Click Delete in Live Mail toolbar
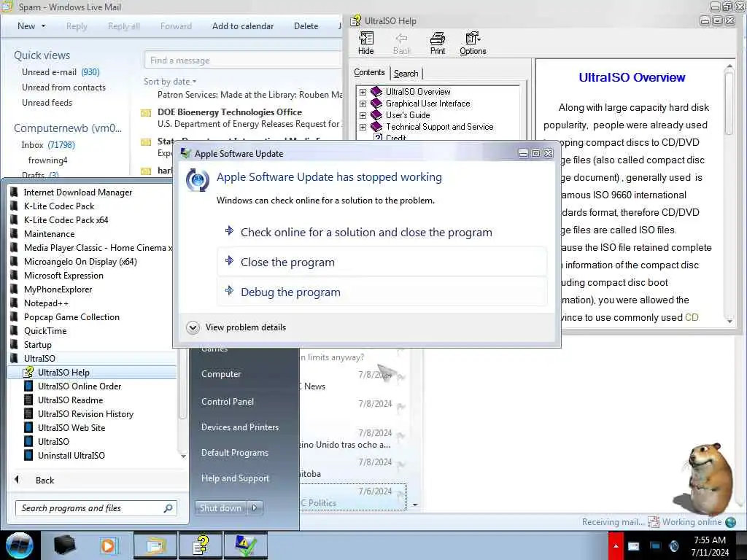Image resolution: width=747 pixels, height=560 pixels. tap(306, 26)
